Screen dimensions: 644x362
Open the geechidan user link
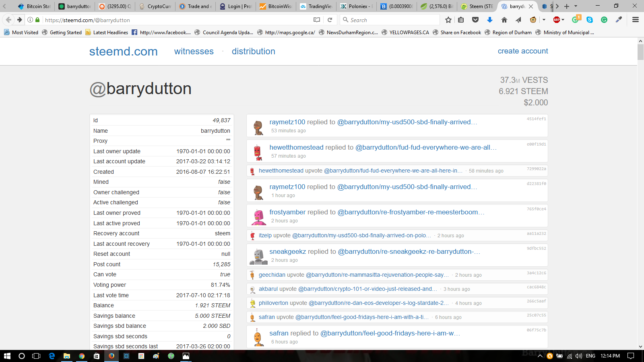[x=272, y=275]
